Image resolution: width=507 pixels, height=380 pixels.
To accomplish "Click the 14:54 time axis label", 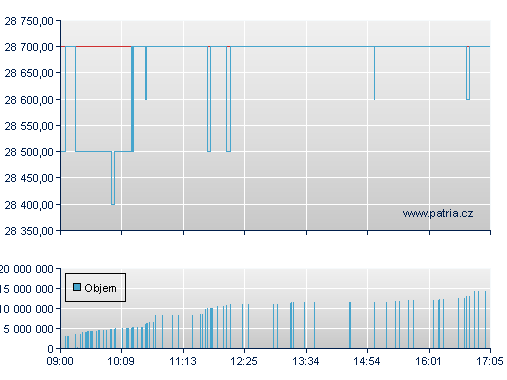I will pyautogui.click(x=367, y=361).
